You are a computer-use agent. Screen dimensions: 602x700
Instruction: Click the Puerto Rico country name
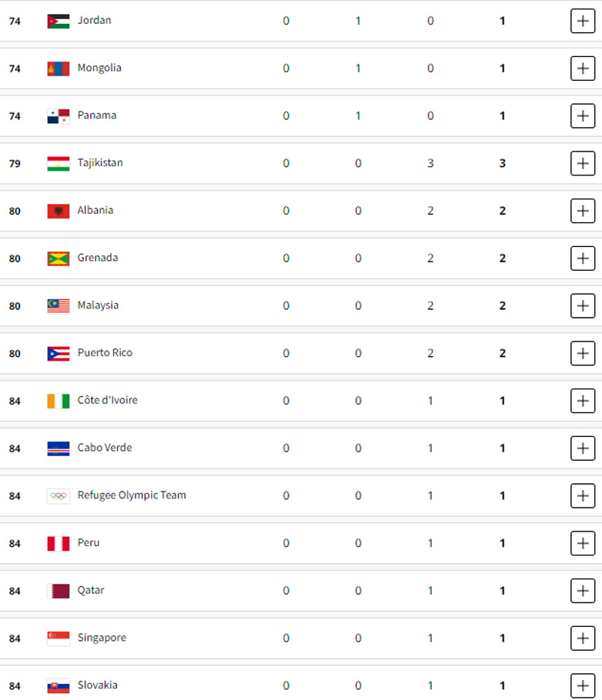click(105, 353)
